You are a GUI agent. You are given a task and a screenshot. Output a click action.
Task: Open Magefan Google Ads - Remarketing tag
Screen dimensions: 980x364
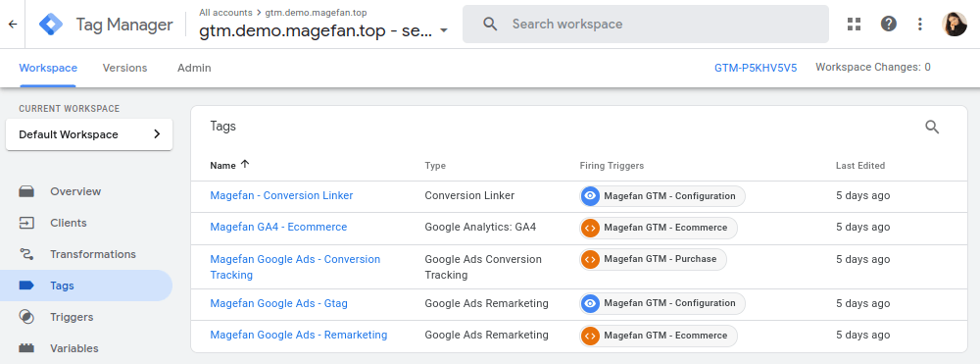(x=299, y=335)
